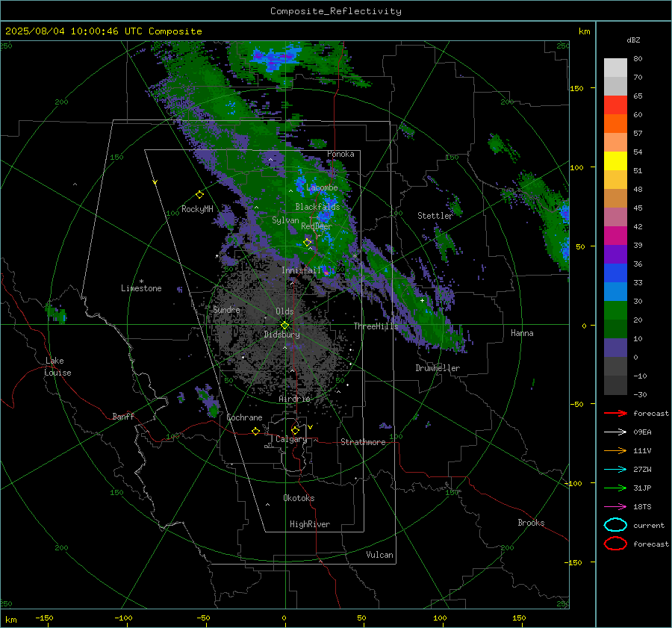Pick the red 60-65 dBZ swatch
672x628 pixels.
615,105
